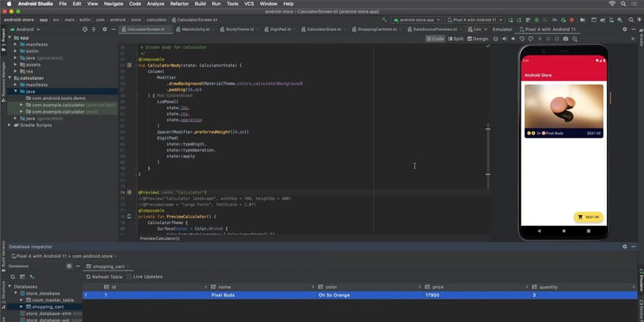
Task: Tap phone's Home navigation button
Action: (x=563, y=231)
